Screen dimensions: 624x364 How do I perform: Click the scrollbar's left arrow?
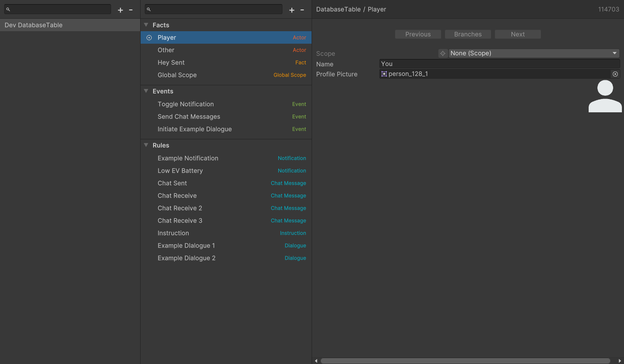click(x=316, y=361)
